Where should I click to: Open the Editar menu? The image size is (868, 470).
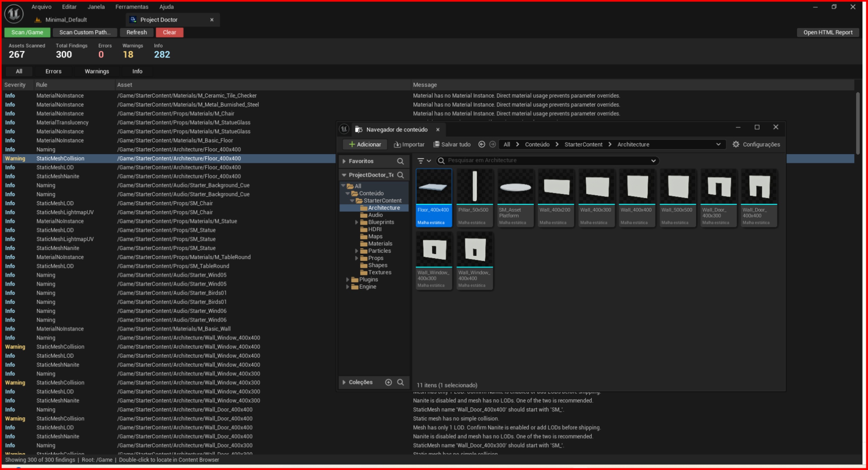pos(69,7)
